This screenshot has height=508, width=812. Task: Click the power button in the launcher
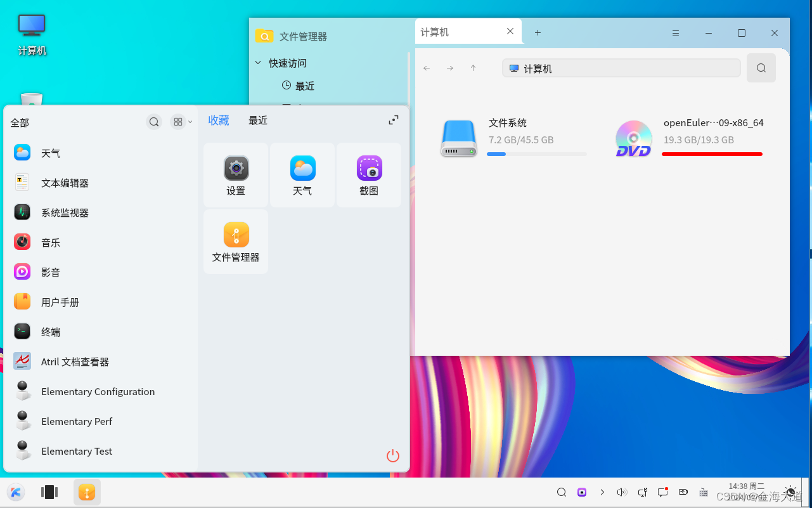tap(392, 455)
